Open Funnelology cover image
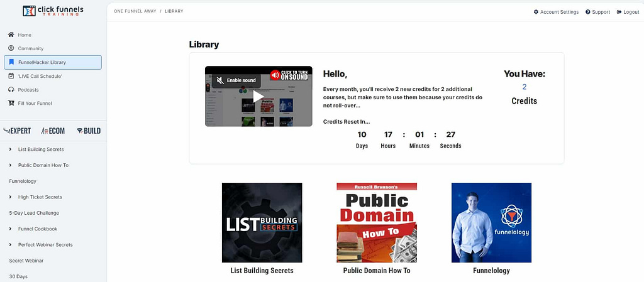 pyautogui.click(x=491, y=222)
